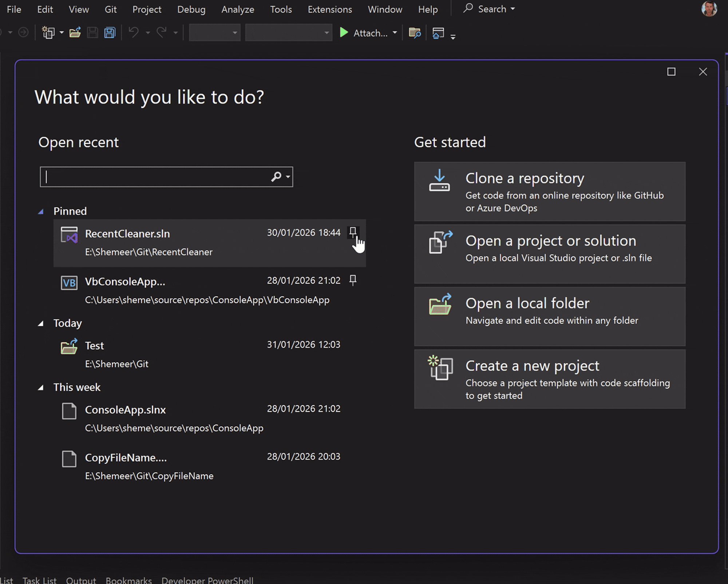Click the Open File toolbar icon
Image resolution: width=728 pixels, height=584 pixels.
pos(75,33)
